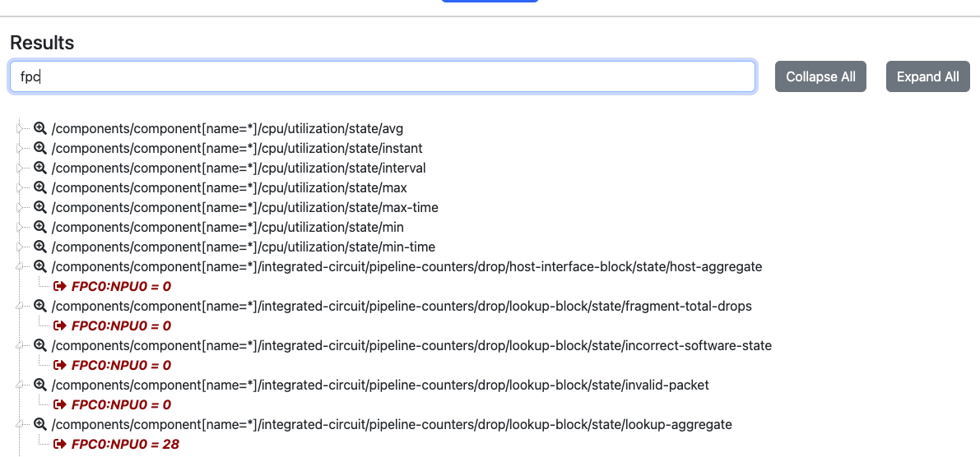Click arrow icon under invalid-packet path
The height and width of the screenshot is (457, 980).
pos(60,405)
